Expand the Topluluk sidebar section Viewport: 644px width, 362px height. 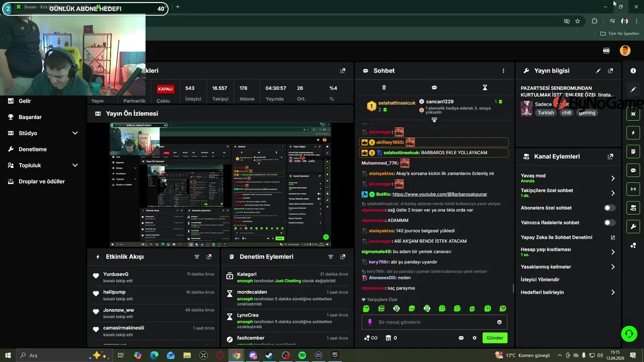pyautogui.click(x=75, y=165)
